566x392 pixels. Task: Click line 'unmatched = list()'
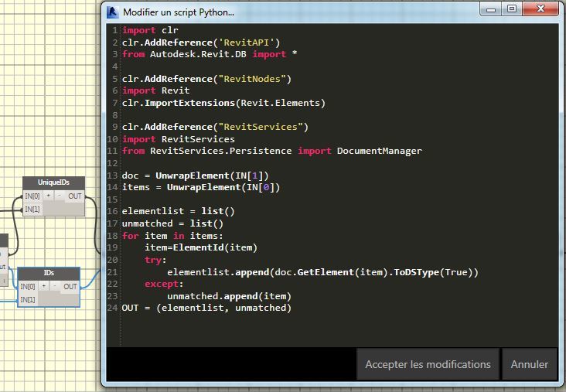pyautogui.click(x=172, y=223)
